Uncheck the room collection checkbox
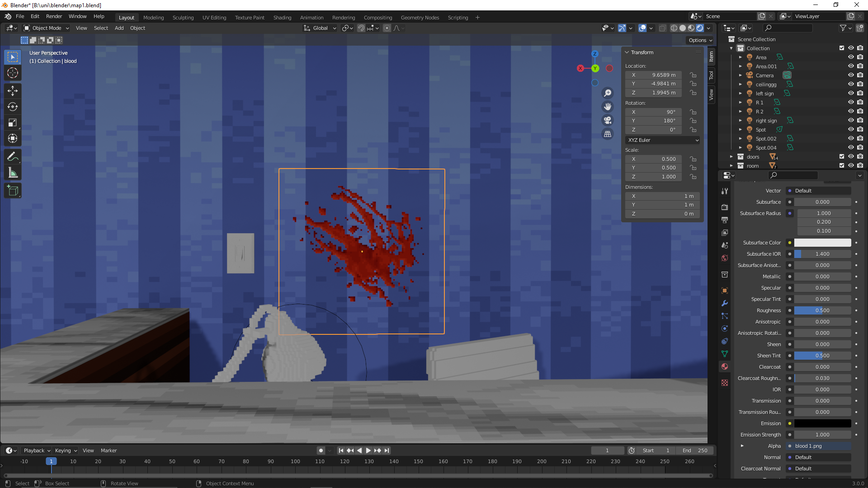The width and height of the screenshot is (868, 488). coord(841,166)
